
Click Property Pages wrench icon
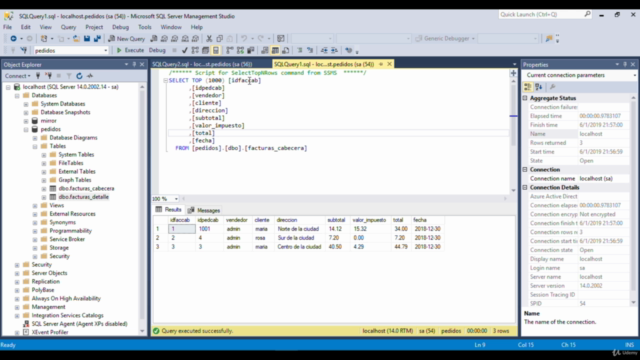tap(552, 87)
